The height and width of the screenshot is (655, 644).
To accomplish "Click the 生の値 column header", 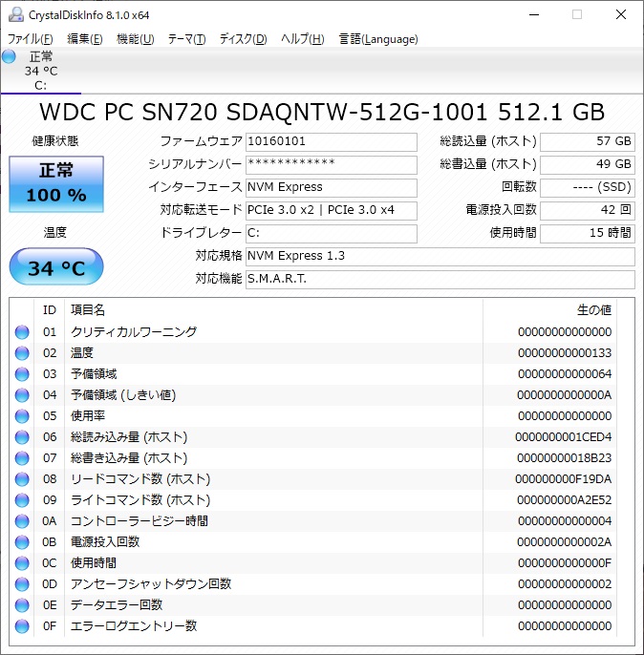I will point(594,310).
